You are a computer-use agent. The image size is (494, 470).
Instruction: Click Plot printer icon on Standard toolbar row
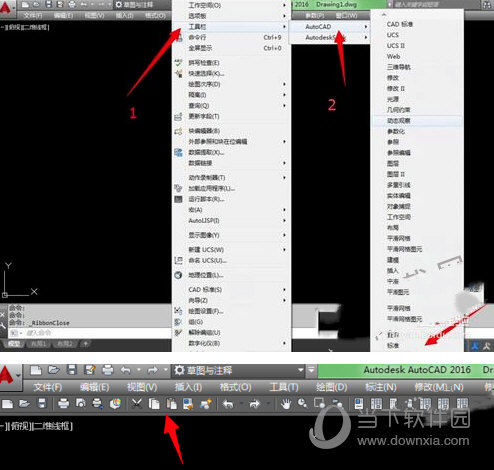pos(63,404)
